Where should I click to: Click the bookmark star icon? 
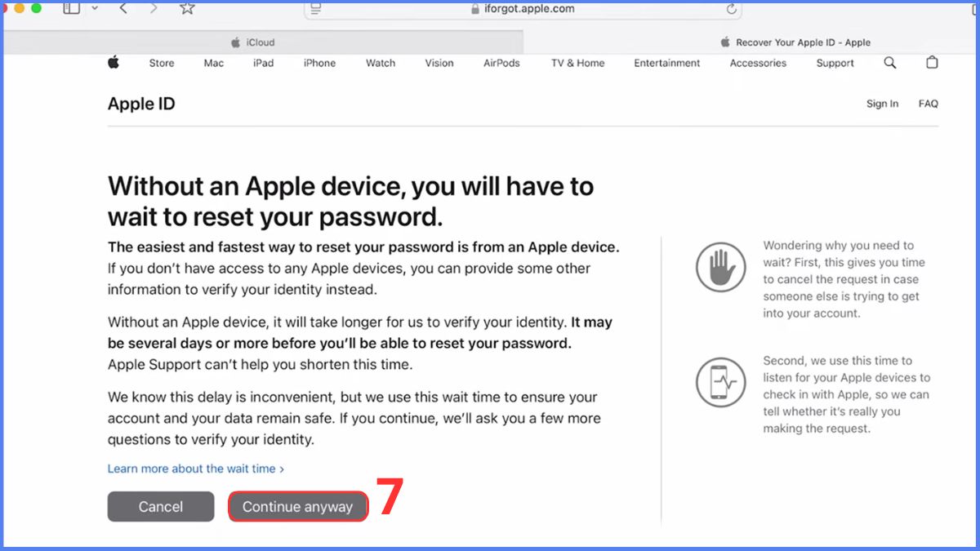click(187, 8)
